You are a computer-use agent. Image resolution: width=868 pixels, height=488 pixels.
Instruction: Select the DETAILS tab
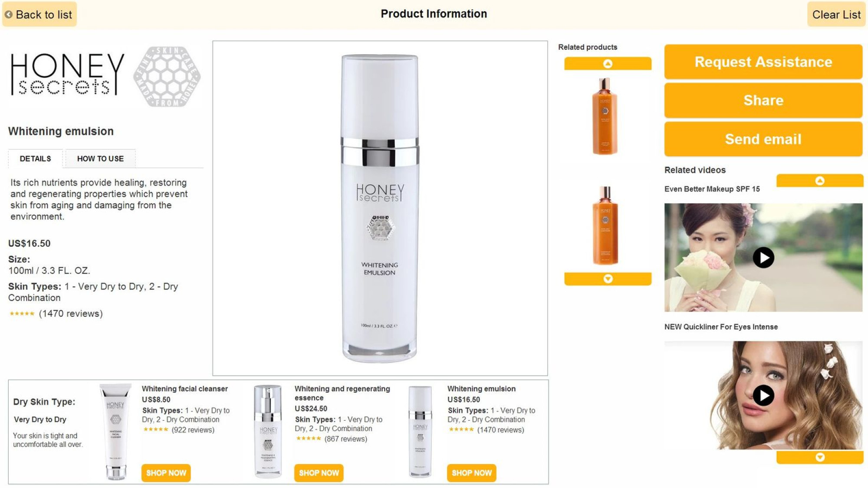click(x=35, y=159)
